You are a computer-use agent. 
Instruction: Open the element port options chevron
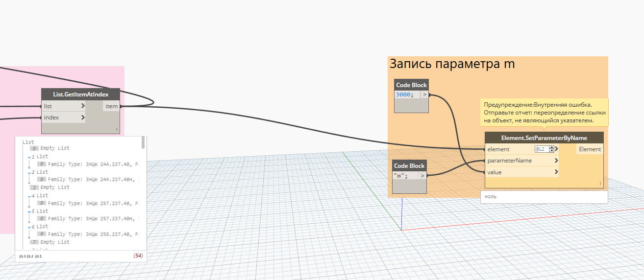point(557,149)
